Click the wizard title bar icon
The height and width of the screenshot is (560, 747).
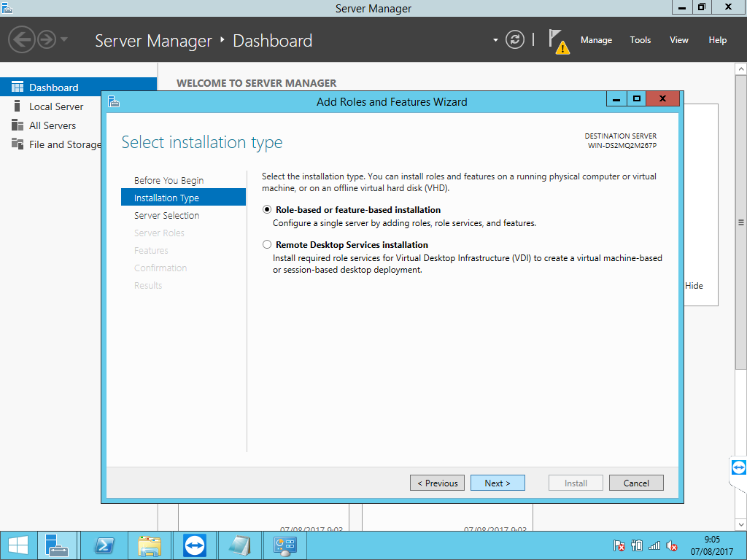[113, 101]
